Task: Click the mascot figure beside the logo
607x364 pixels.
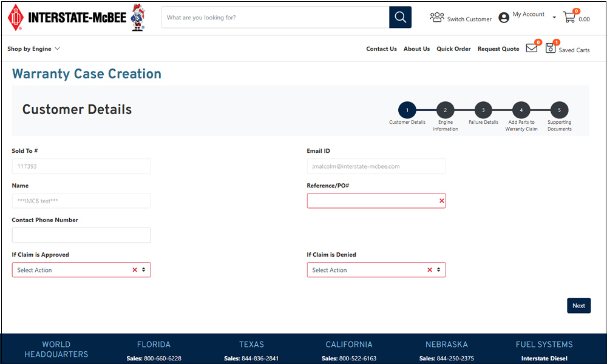Action: click(x=137, y=18)
